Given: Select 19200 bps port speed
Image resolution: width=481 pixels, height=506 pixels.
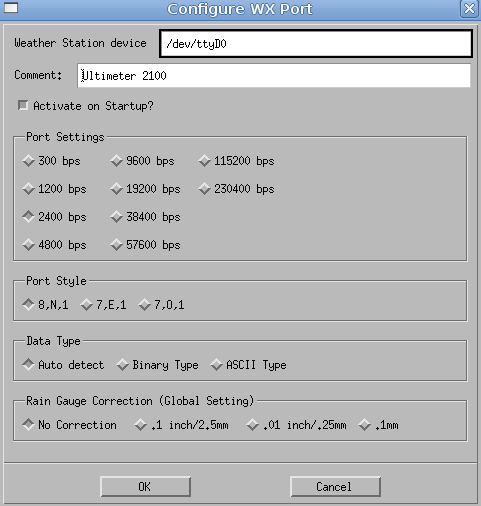Looking at the screenshot, I should 116,189.
